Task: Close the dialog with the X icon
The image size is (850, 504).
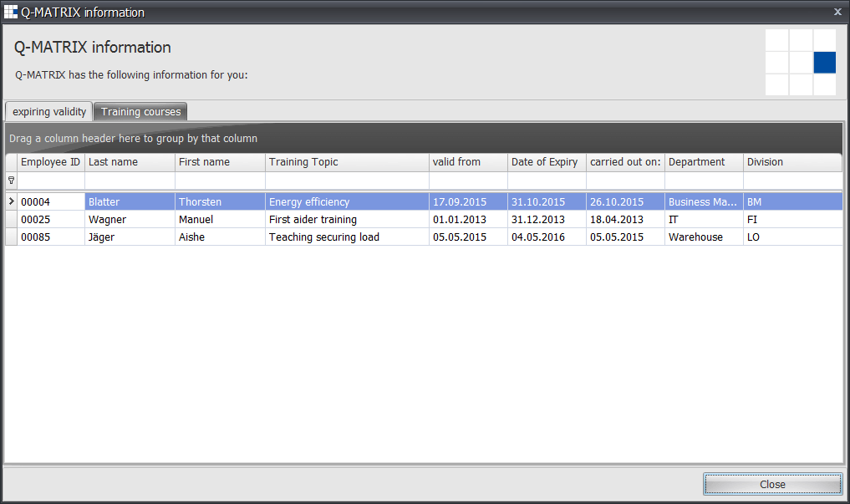Action: click(837, 12)
